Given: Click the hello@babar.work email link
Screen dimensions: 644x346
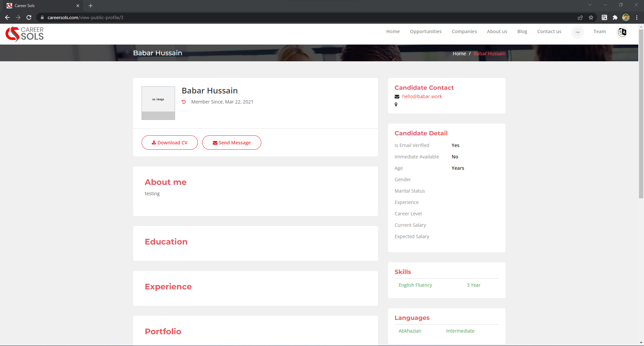Looking at the screenshot, I should [x=422, y=96].
